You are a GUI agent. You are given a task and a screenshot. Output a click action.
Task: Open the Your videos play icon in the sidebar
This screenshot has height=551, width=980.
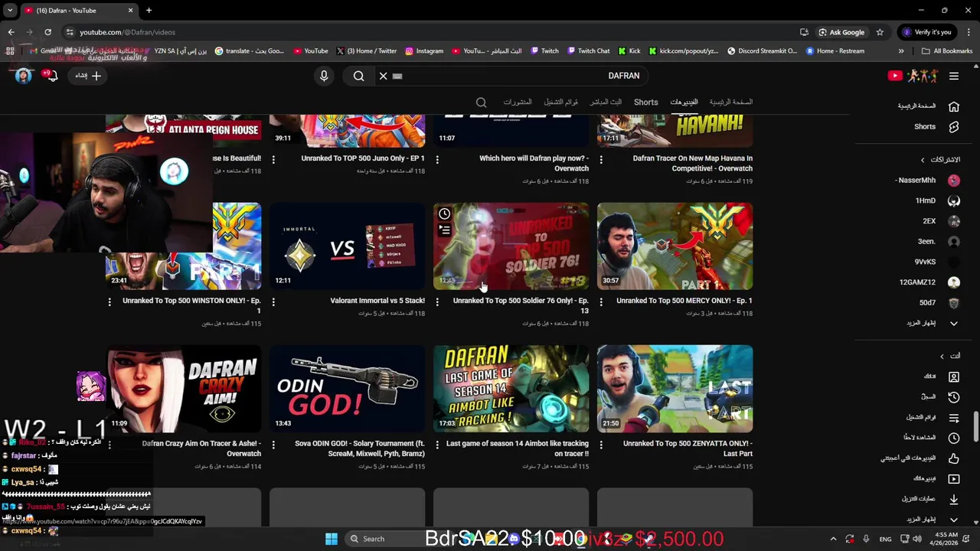coord(954,479)
